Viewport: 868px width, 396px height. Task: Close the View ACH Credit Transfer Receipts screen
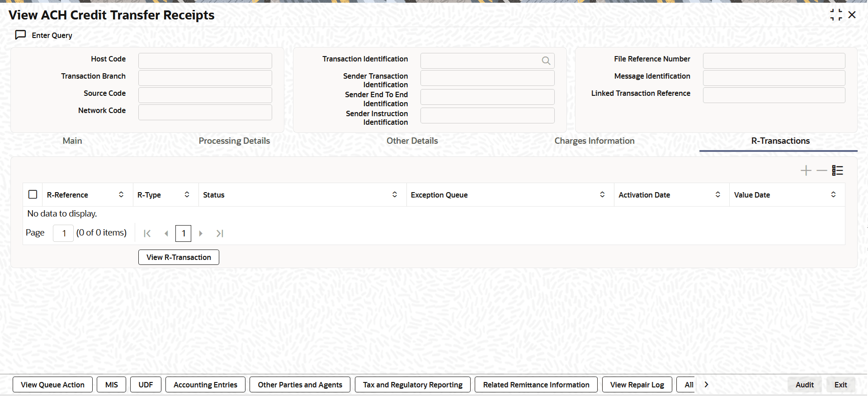tap(852, 15)
